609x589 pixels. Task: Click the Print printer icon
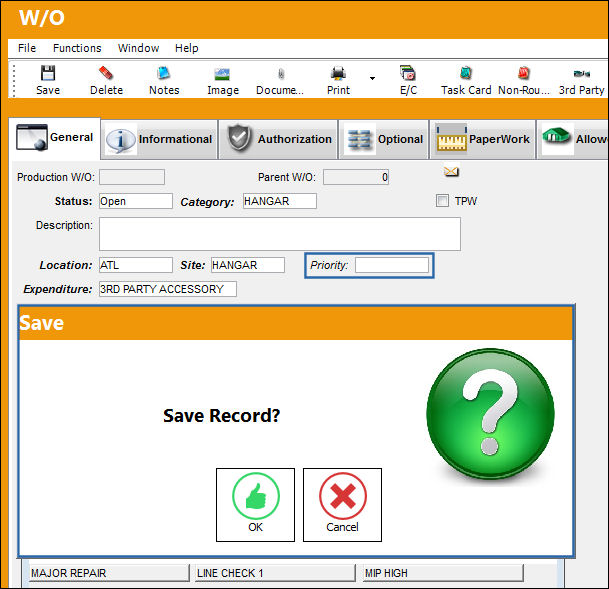(x=338, y=73)
